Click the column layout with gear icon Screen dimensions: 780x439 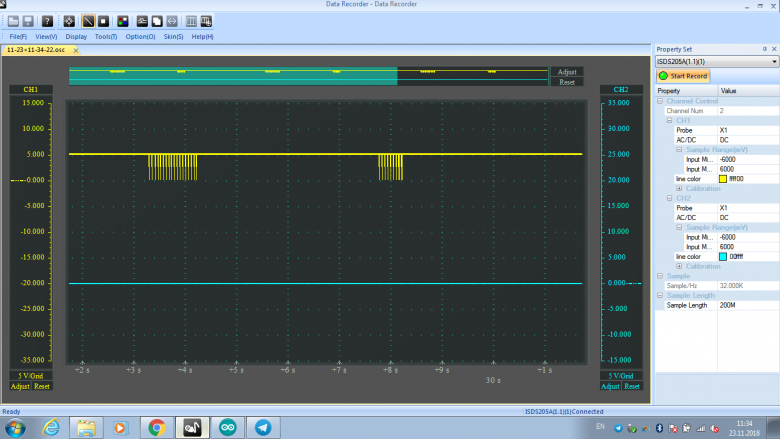pos(206,21)
